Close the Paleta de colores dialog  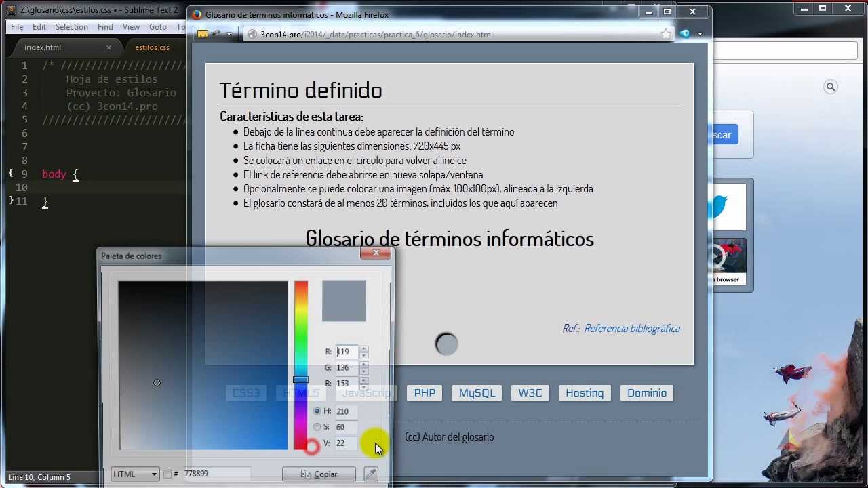376,253
